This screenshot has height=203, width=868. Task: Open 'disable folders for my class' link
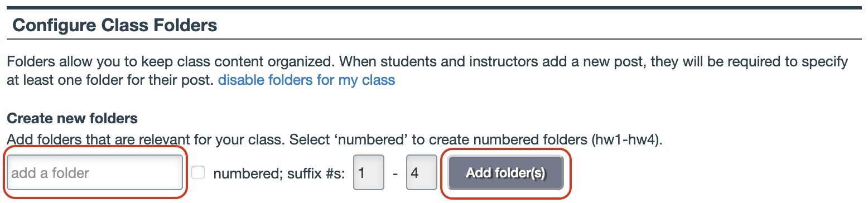point(306,80)
